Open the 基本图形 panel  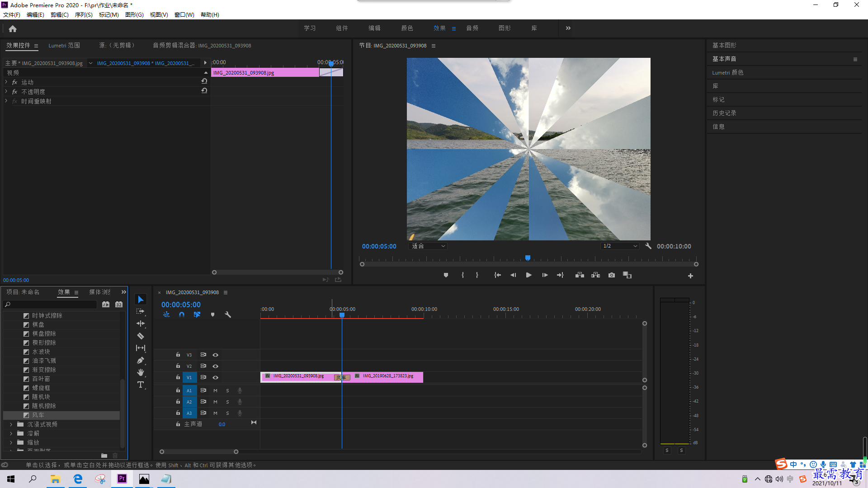[x=724, y=46]
